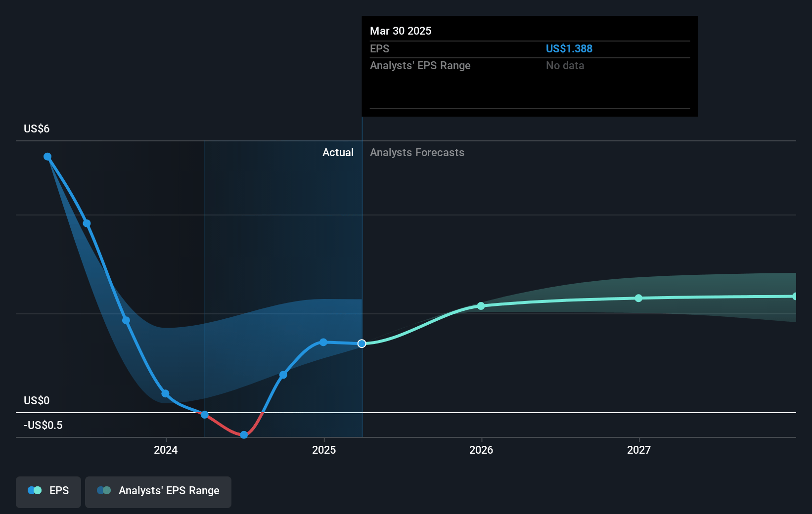Click the 'US$1.388' tooltip value
Viewport: 812px width, 514px height.
point(569,49)
